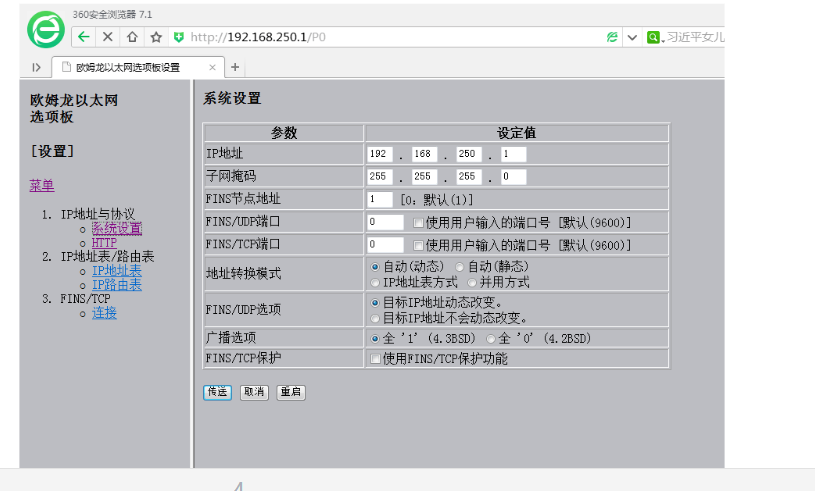Enable user-defined port checkbox for FINS/TCP
Viewport: 815px width, 491px height.
tap(419, 245)
